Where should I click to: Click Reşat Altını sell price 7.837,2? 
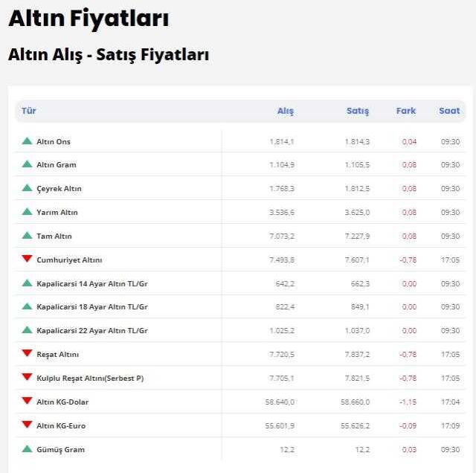357,354
